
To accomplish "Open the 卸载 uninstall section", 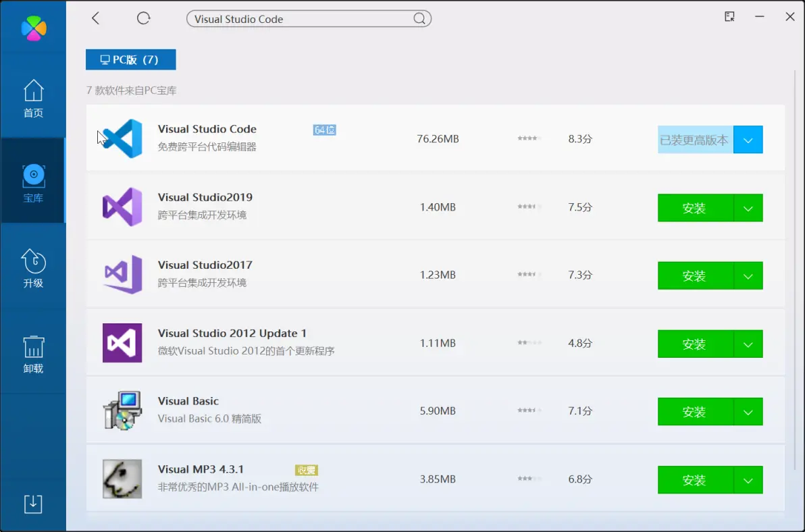I will (33, 354).
